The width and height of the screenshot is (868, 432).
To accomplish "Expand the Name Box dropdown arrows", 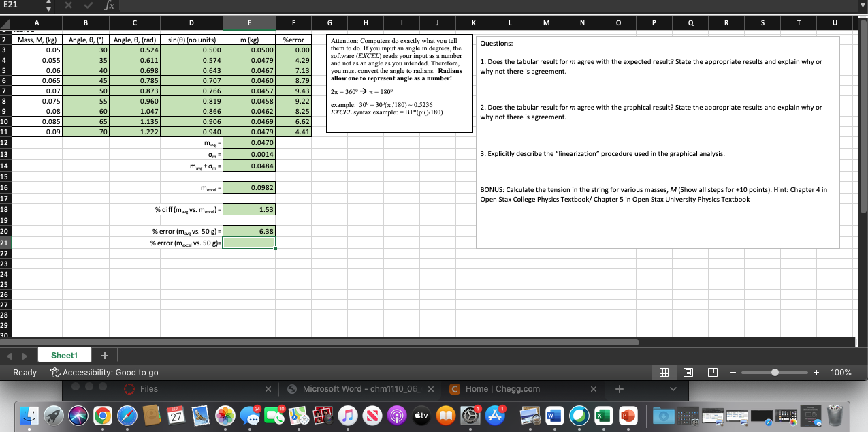I will [x=48, y=5].
